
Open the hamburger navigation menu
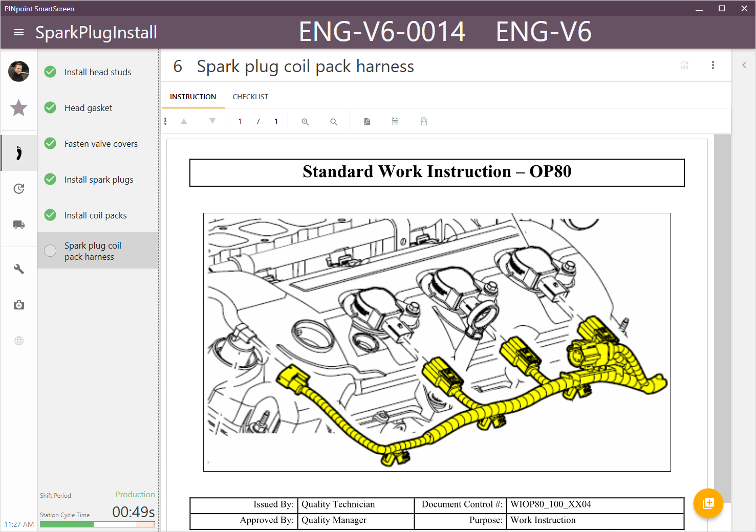[19, 32]
